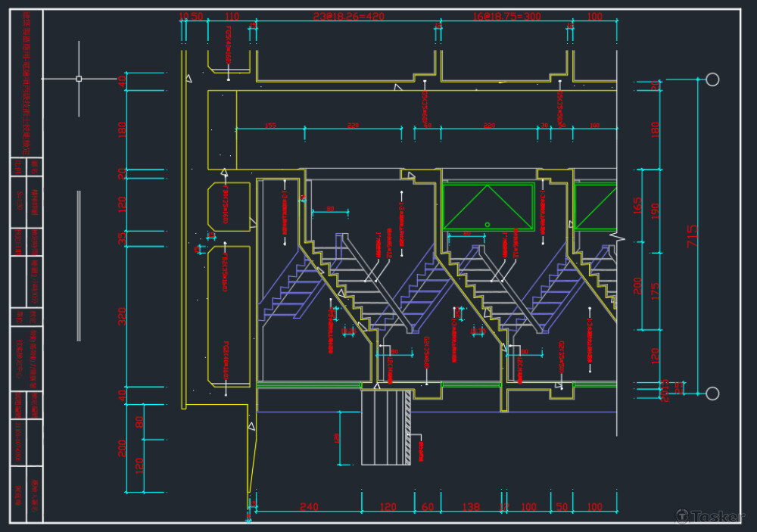Screen dimensions: 757x532
Task: Click the 110 dimension at the top
Action: pos(232,16)
